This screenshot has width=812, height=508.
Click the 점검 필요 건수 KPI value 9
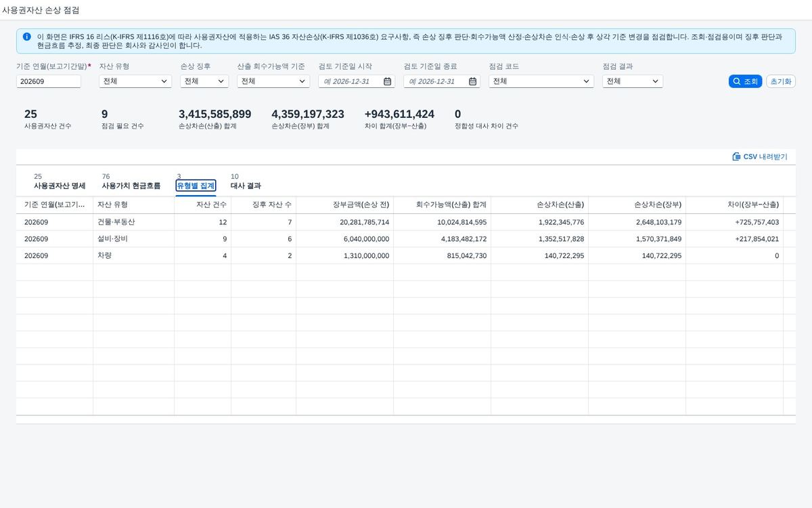105,114
